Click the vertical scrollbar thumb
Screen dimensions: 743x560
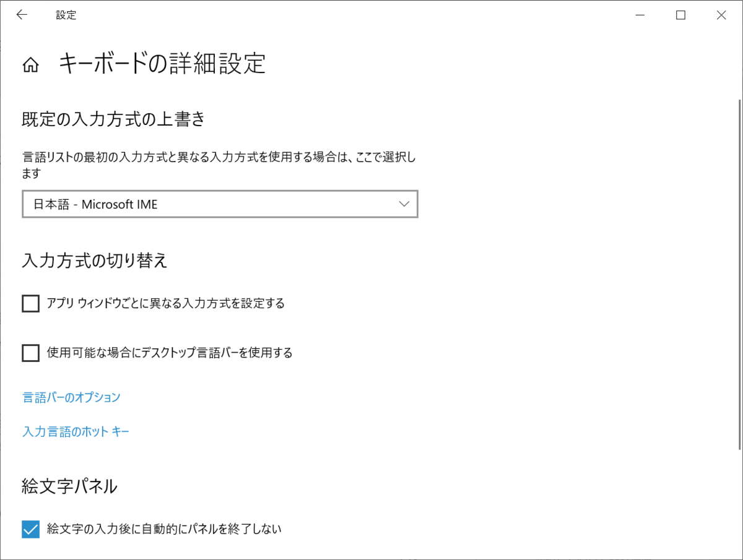(x=739, y=274)
